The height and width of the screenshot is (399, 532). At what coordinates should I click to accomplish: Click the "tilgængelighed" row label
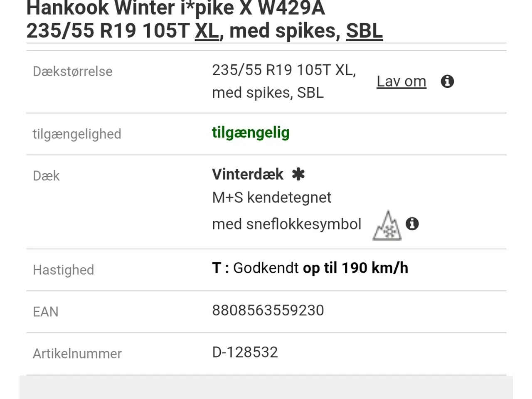pos(77,134)
